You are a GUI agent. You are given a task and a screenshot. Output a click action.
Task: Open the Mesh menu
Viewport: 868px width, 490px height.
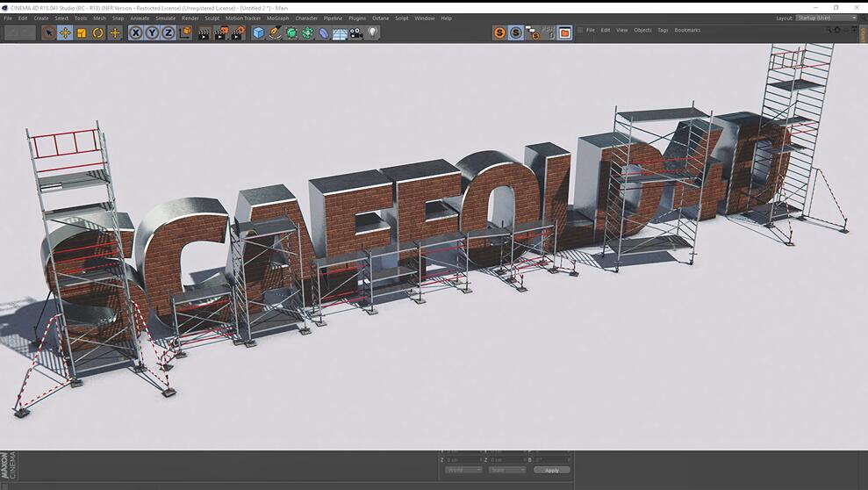click(100, 18)
